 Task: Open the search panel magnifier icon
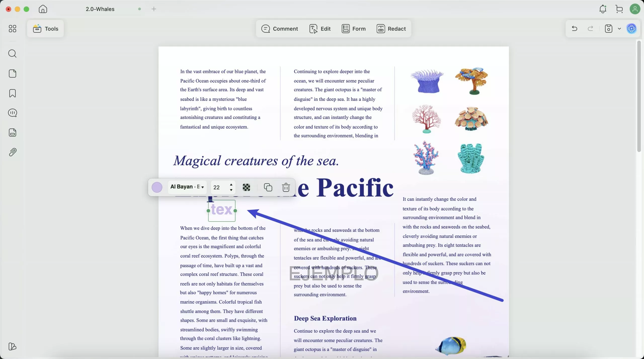[12, 54]
